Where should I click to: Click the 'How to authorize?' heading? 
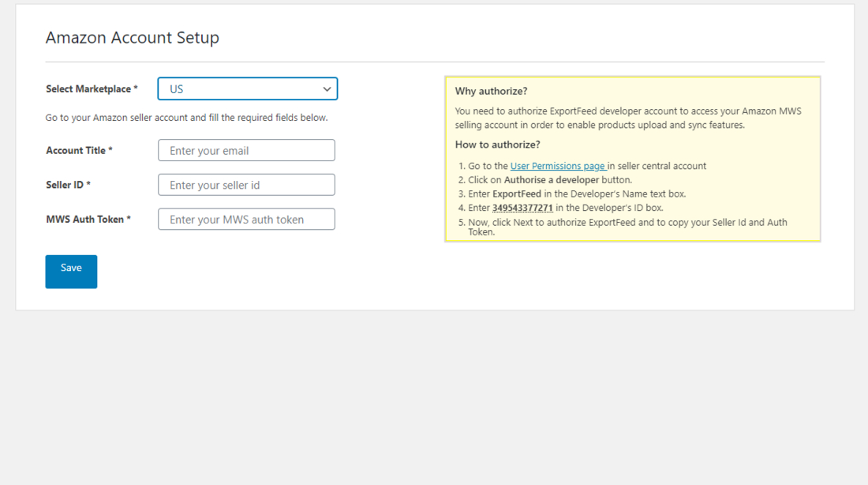tap(497, 145)
